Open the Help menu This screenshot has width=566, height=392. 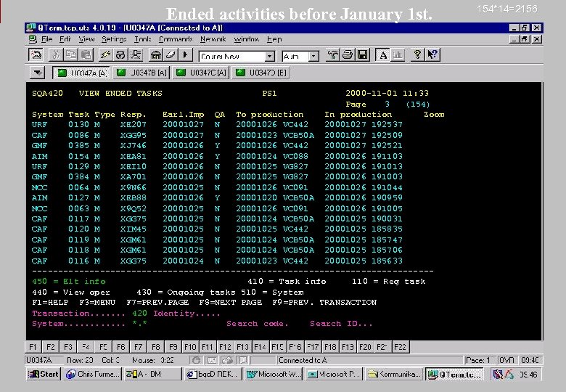tap(274, 39)
